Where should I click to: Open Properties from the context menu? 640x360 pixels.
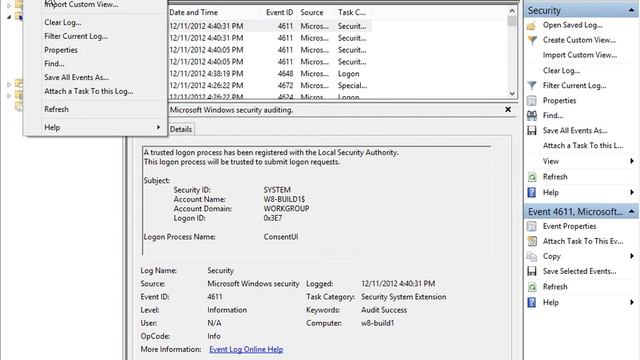tap(61, 50)
